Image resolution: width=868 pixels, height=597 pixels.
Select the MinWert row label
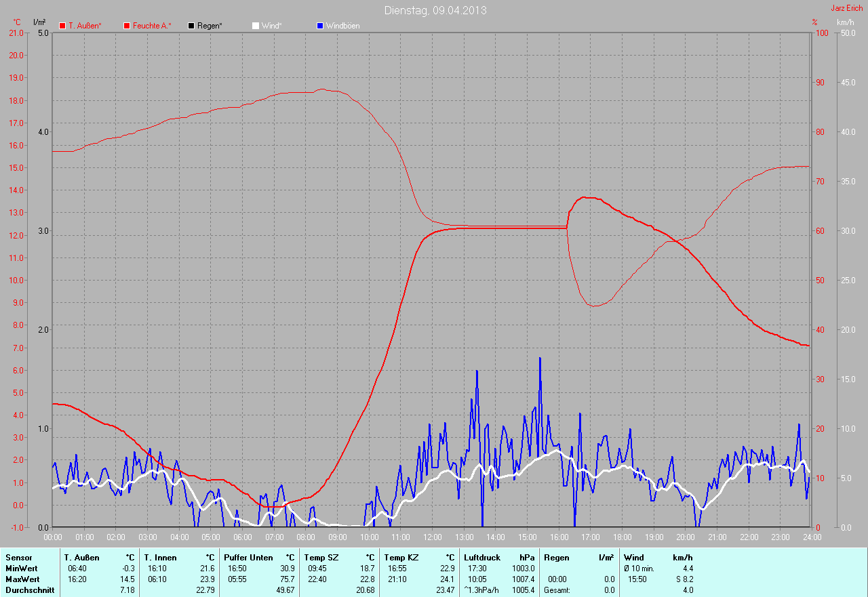pos(22,569)
